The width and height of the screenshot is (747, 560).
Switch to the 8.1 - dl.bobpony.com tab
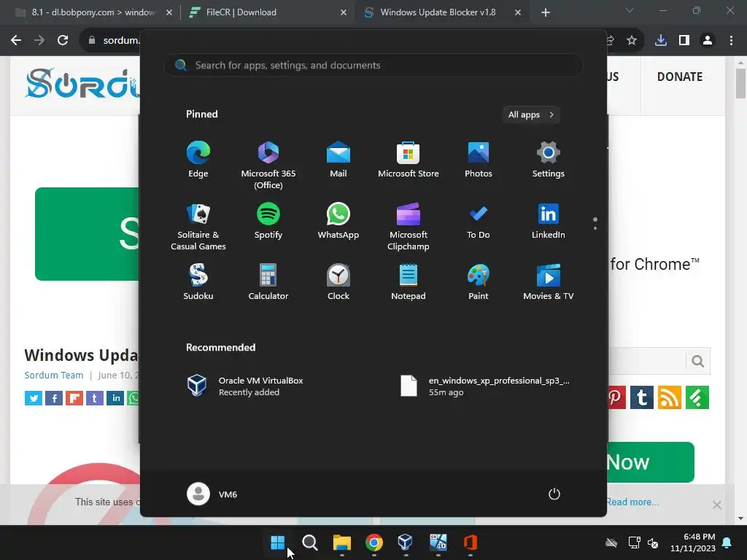coord(93,12)
